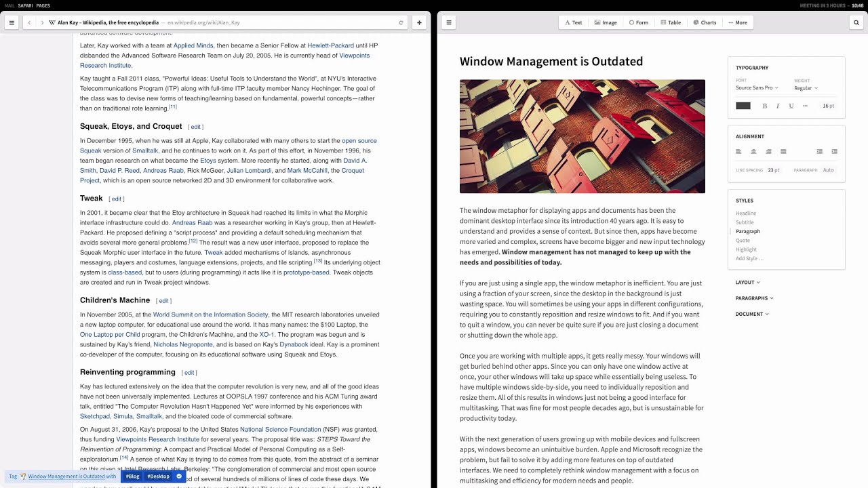The image size is (868, 488).
Task: Select the #Blog tag
Action: click(132, 476)
